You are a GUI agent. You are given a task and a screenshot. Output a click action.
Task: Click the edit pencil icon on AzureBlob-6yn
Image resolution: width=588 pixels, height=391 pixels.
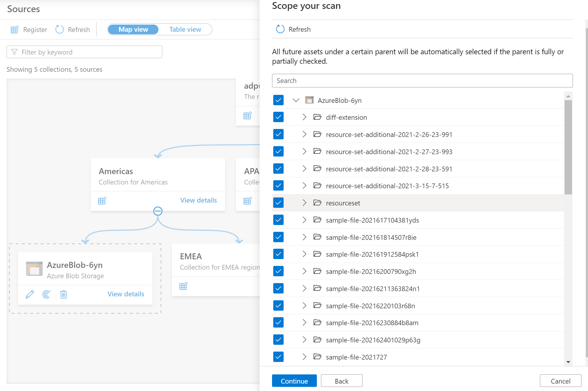(30, 294)
